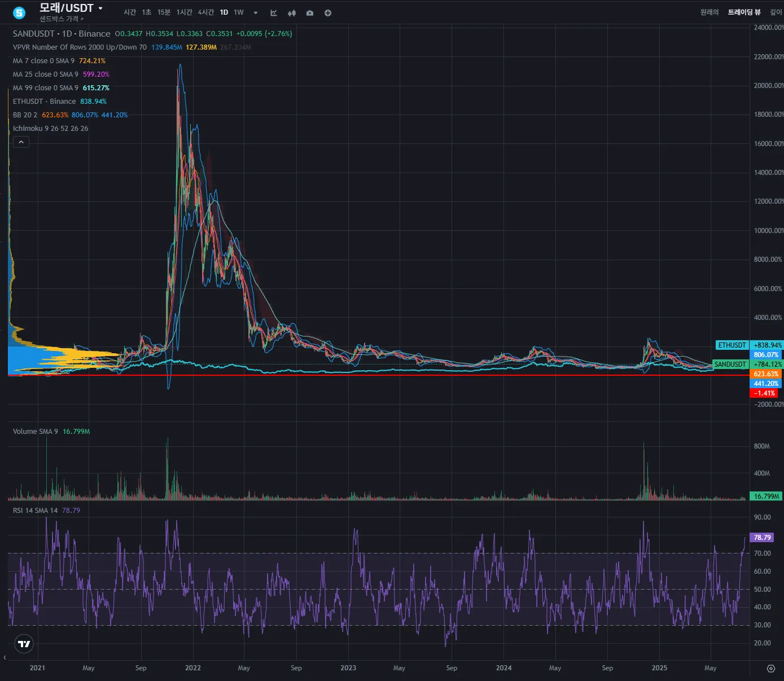Click the blue SAND coin logo
The height and width of the screenshot is (681, 784).
coord(19,12)
